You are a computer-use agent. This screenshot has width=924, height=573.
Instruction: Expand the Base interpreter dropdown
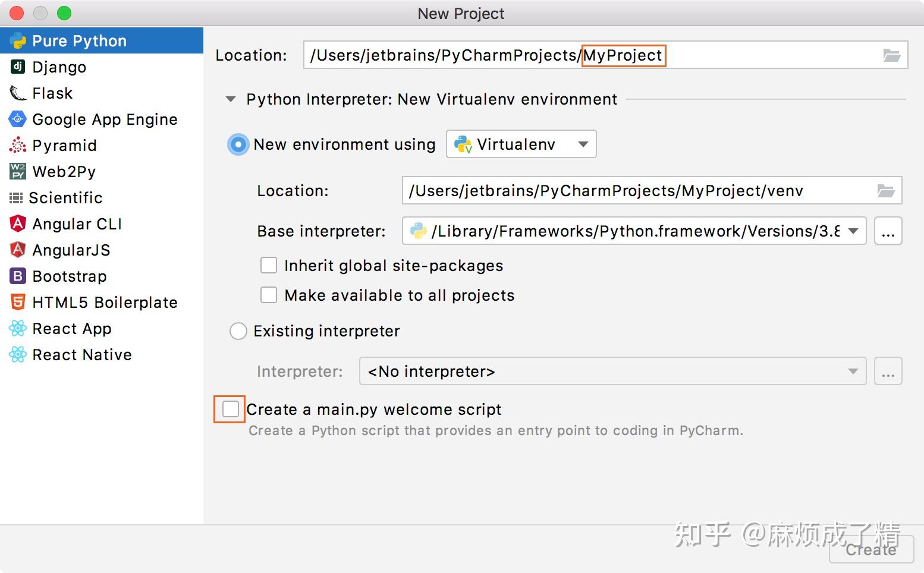853,231
